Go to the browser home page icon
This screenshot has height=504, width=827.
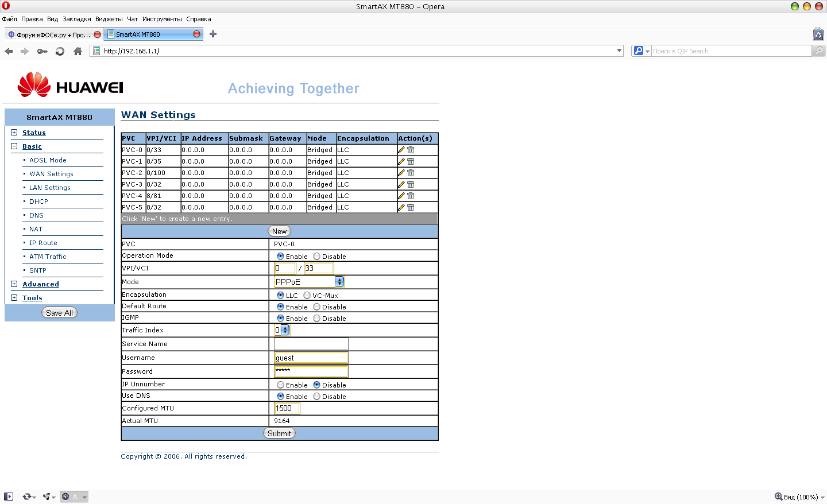pos(78,51)
